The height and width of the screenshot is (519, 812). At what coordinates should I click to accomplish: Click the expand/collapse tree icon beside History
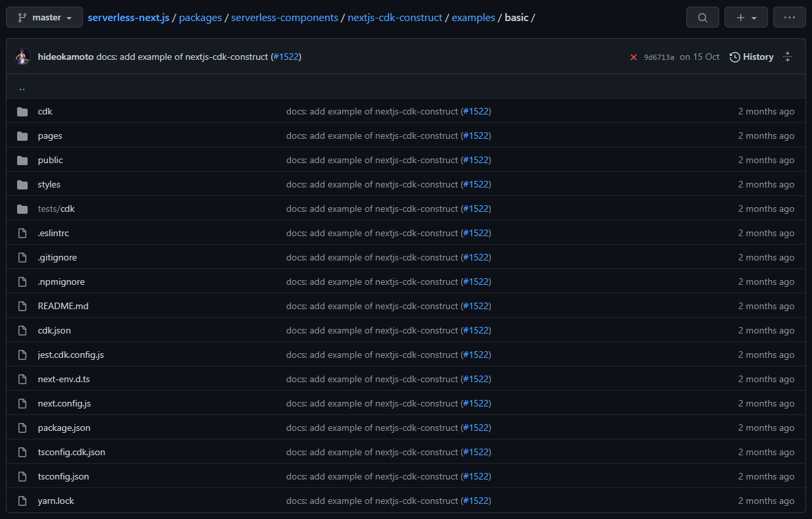coord(788,57)
